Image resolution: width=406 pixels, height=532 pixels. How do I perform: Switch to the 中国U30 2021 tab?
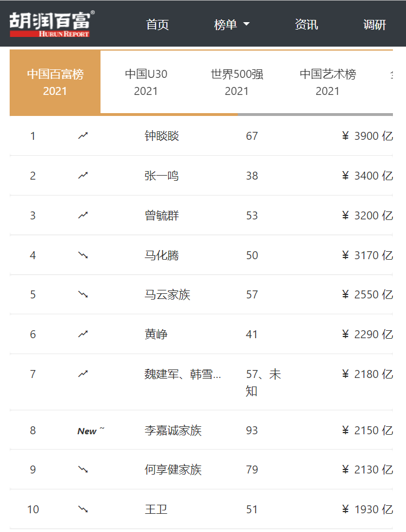(x=146, y=82)
